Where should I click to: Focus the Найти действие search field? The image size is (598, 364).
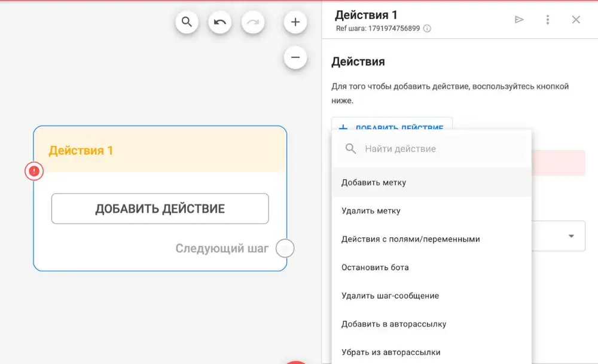coord(431,149)
